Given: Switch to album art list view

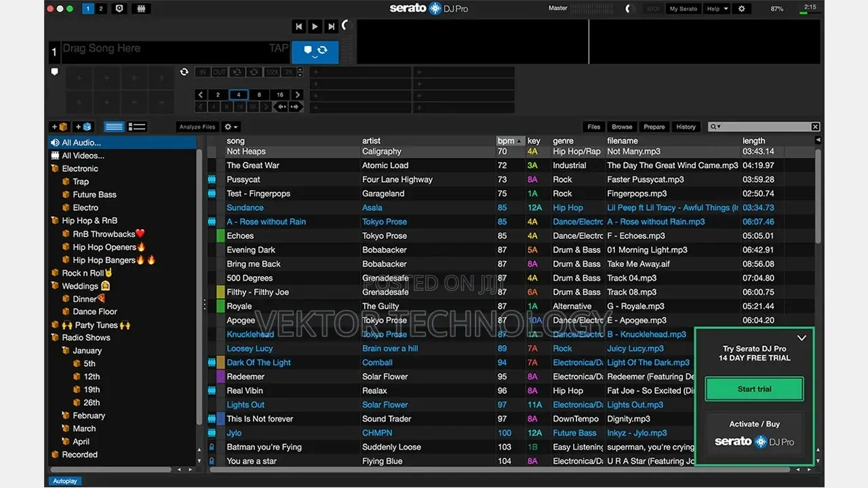Looking at the screenshot, I should (x=137, y=127).
